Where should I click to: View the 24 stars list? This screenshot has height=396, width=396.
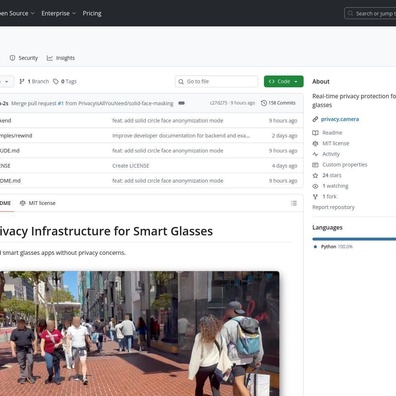[x=332, y=175]
